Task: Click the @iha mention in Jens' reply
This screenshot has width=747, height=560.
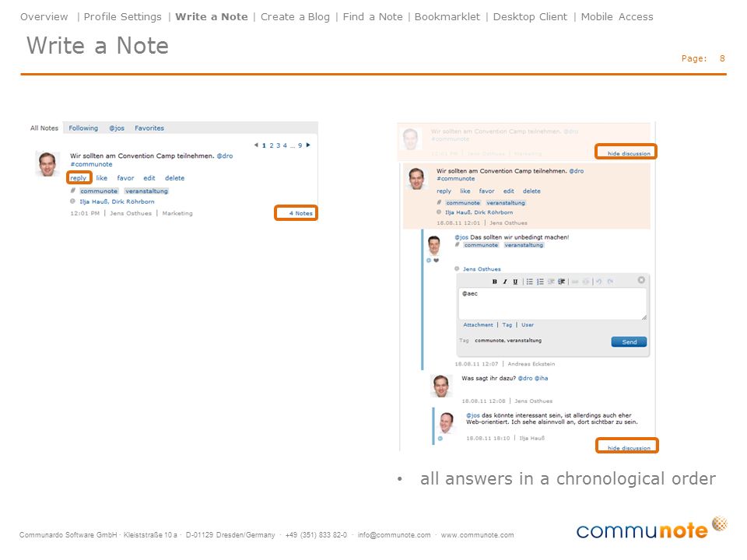Action: [542, 378]
